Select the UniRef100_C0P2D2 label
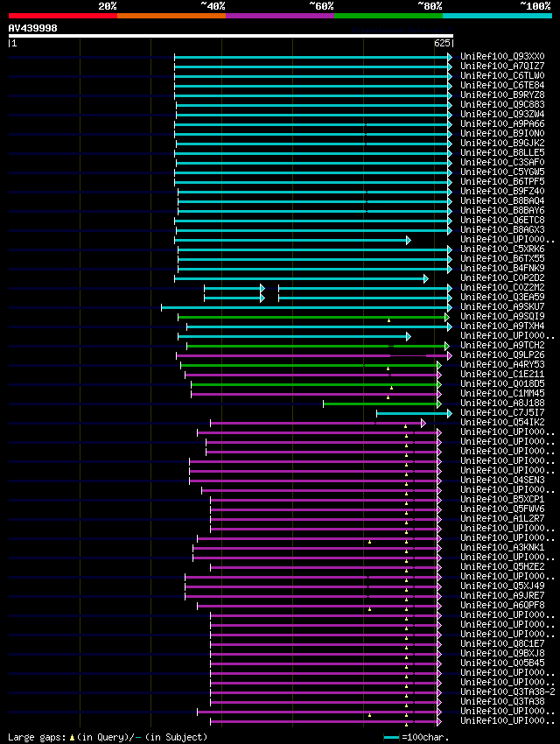The image size is (560, 744). [502, 278]
